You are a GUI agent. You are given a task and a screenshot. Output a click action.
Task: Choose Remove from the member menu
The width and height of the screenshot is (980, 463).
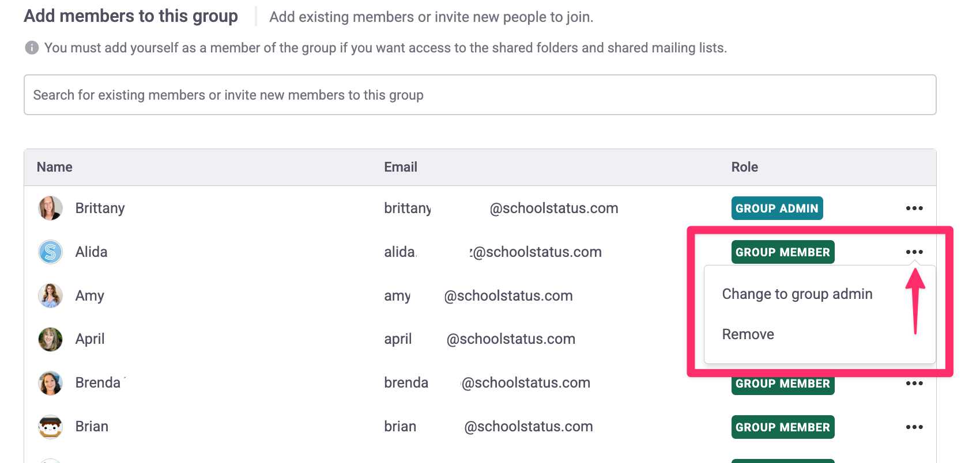(748, 335)
